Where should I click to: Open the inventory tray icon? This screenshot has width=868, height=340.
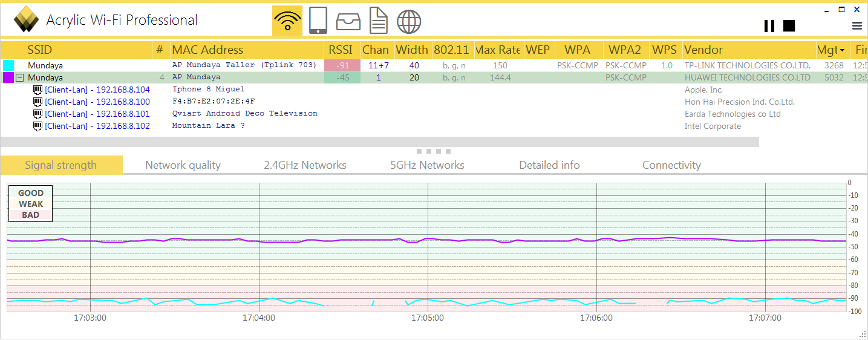[x=348, y=22]
